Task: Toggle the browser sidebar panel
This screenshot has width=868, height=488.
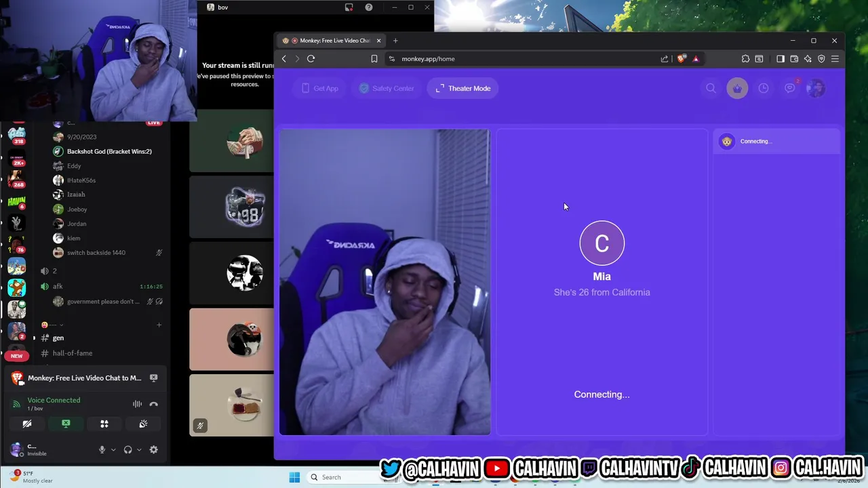Action: tap(781, 59)
